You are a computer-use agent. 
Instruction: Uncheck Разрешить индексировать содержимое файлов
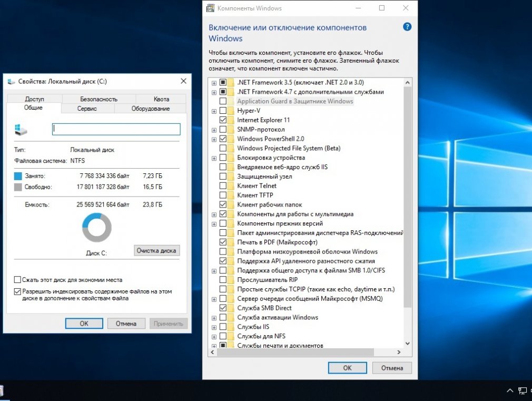(x=17, y=291)
